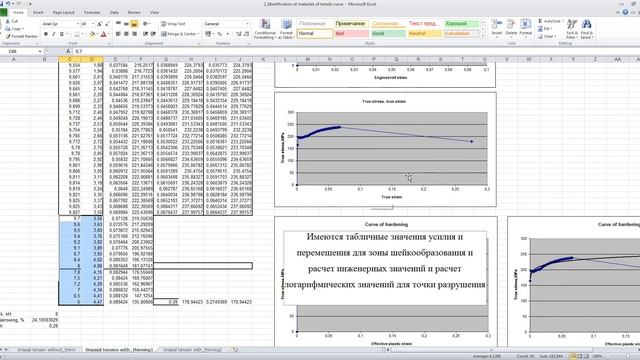Apply the Fill Color bucket
The width and height of the screenshot is (640, 360).
pos(92,34)
